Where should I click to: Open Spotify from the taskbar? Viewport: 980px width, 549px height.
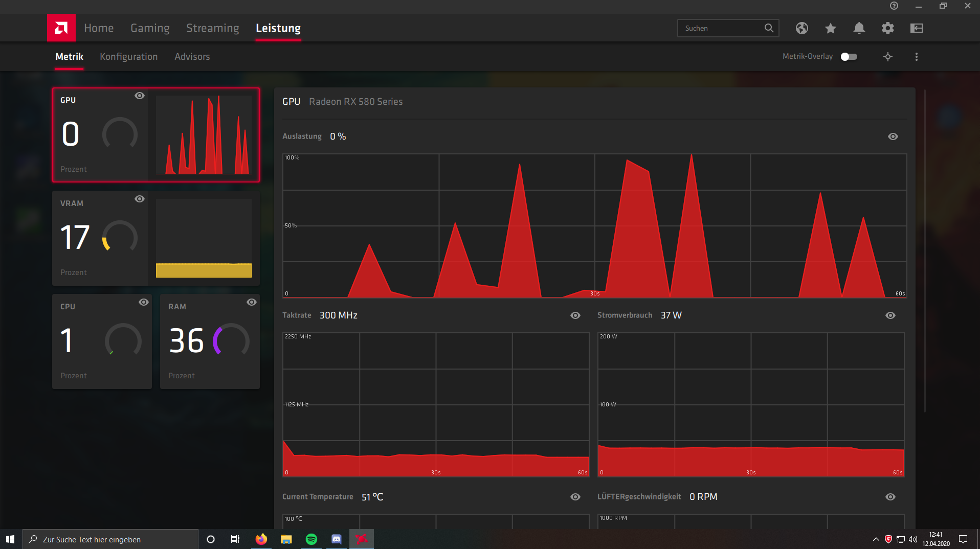coord(311,539)
